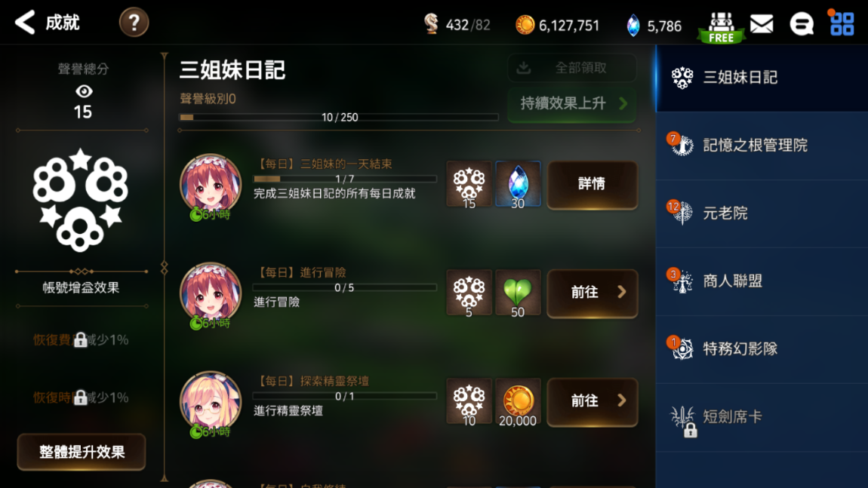Open the chat bubble icon

pos(801,24)
